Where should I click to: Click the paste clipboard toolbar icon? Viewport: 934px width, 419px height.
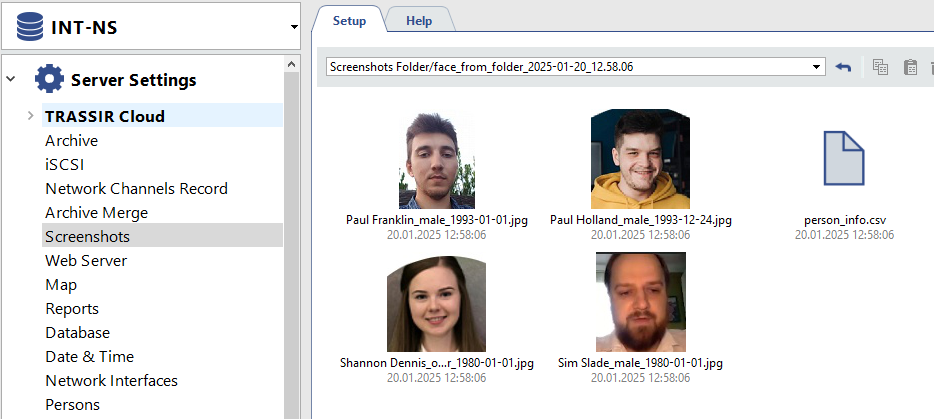point(910,67)
